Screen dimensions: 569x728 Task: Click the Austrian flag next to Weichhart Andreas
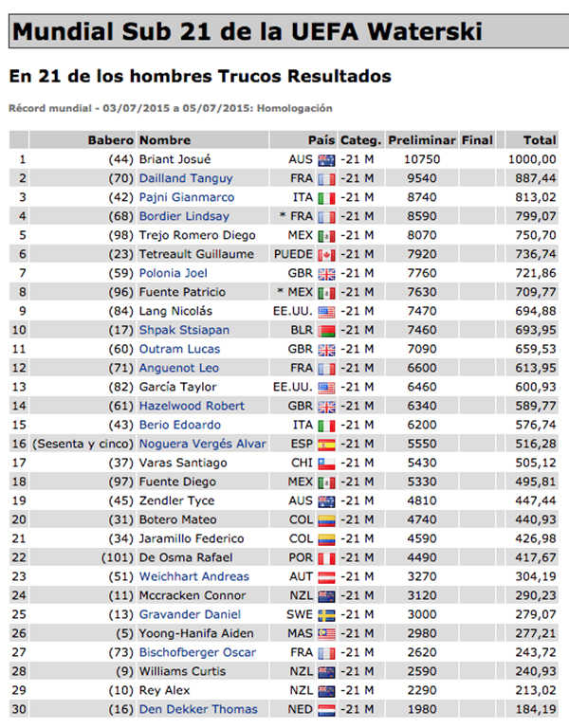tap(326, 576)
